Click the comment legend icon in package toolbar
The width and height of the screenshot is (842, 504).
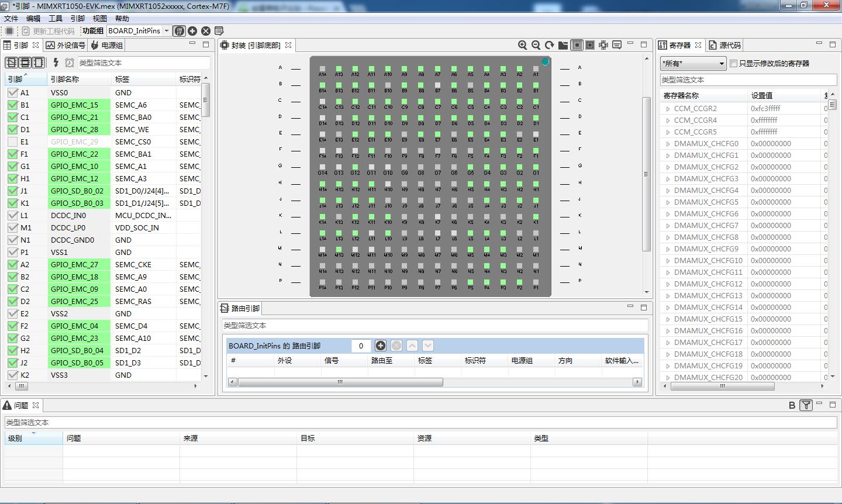pos(617,45)
